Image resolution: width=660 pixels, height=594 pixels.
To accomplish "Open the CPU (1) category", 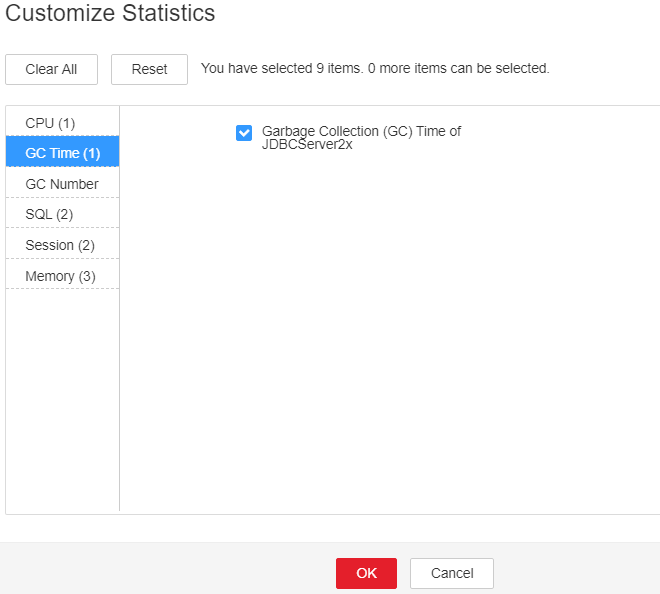I will (x=62, y=121).
